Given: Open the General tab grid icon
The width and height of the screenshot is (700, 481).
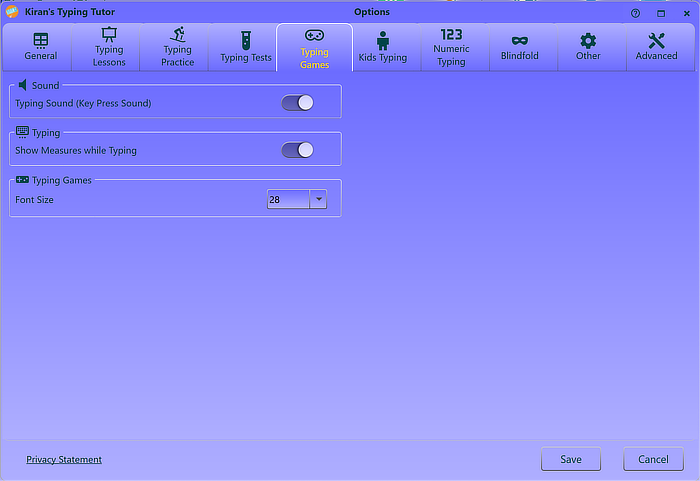Looking at the screenshot, I should tap(41, 41).
